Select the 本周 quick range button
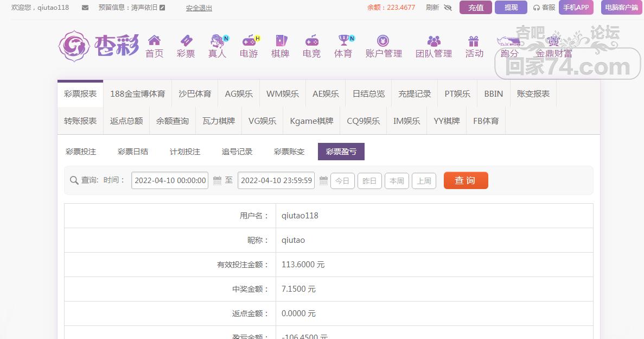The height and width of the screenshot is (339, 644). tap(397, 180)
